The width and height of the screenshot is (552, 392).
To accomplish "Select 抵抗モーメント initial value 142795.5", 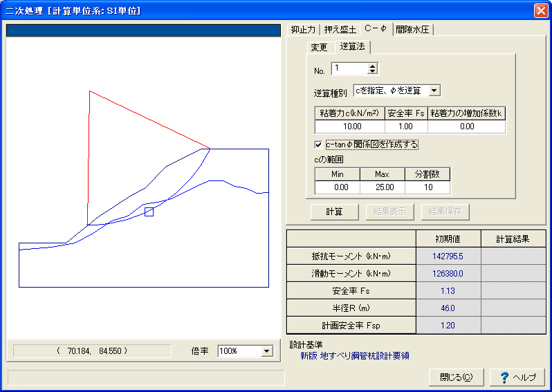I will coord(448,256).
